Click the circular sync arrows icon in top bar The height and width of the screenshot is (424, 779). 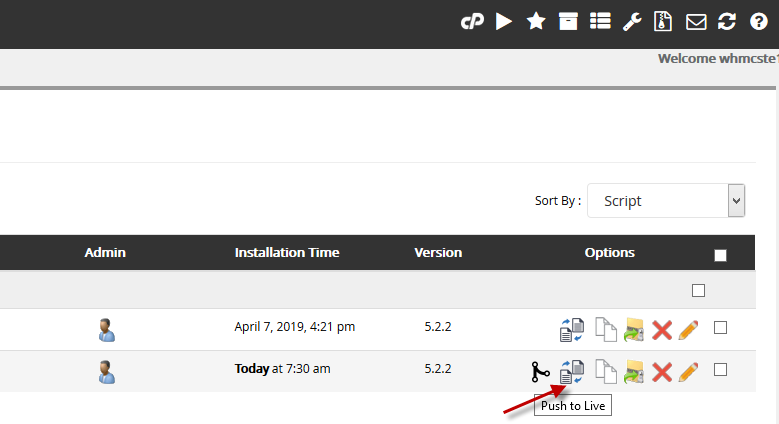(726, 21)
